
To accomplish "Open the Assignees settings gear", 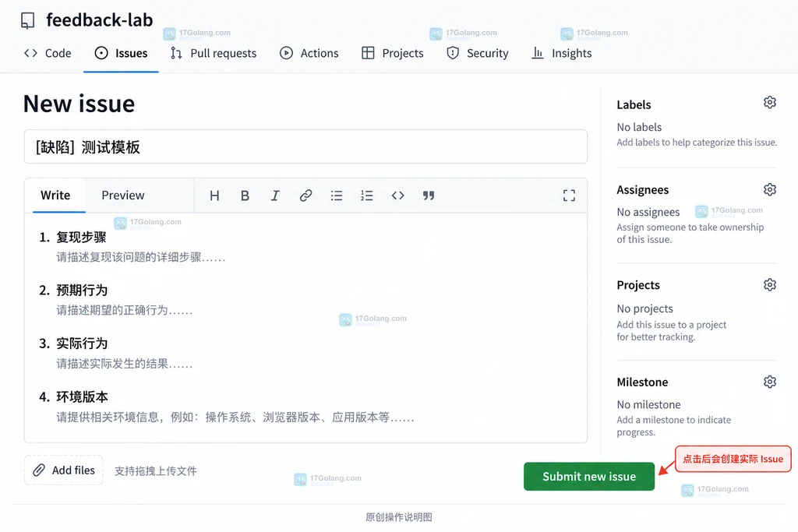I will click(769, 190).
